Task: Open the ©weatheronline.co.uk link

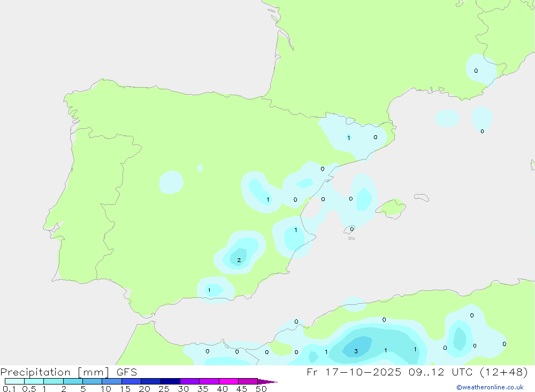Action: click(490, 387)
